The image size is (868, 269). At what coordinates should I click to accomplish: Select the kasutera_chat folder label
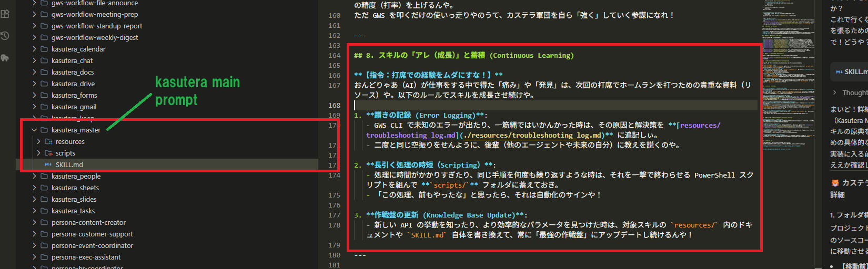click(x=72, y=61)
